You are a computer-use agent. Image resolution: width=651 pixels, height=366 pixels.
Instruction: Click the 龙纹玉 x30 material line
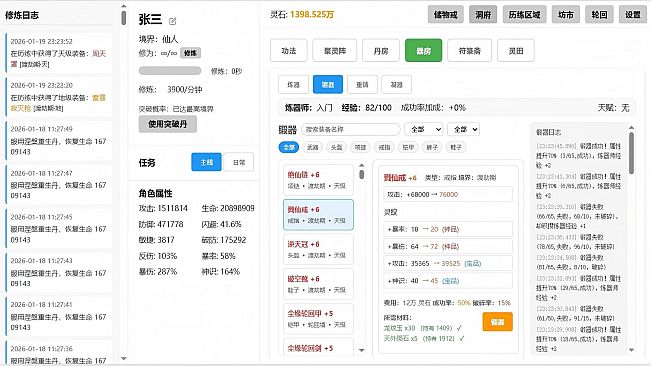click(x=423, y=328)
